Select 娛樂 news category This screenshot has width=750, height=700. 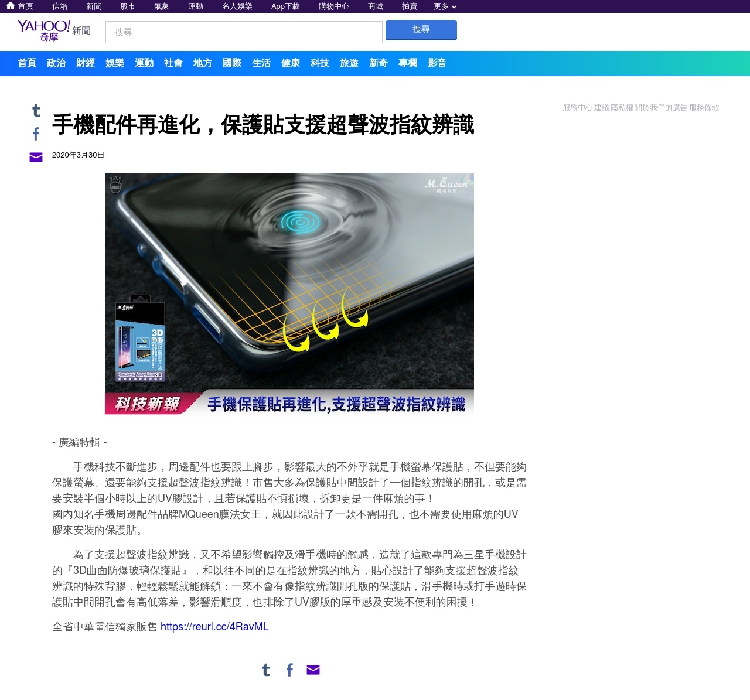point(115,63)
